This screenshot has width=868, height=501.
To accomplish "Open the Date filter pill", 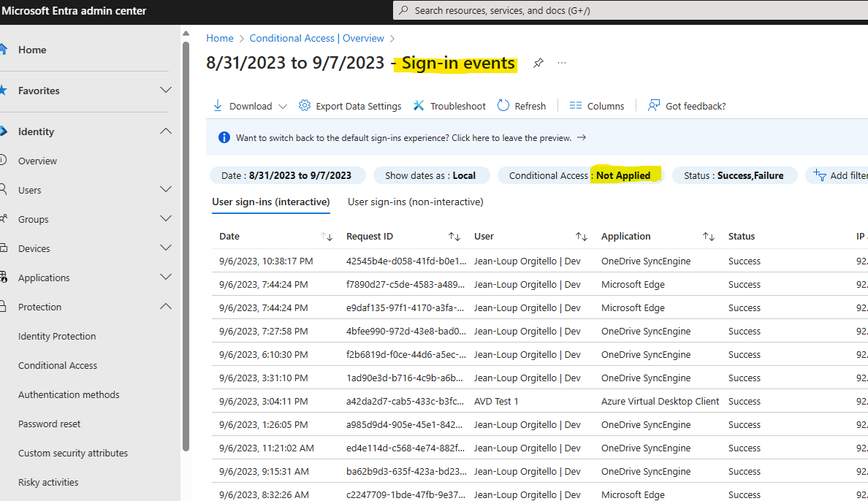I will click(x=287, y=175).
